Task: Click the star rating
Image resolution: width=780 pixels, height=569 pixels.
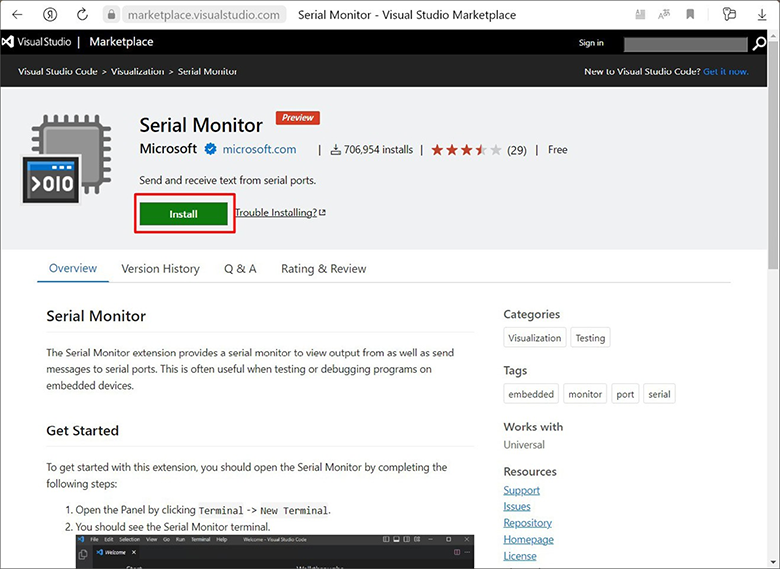Action: 467,150
